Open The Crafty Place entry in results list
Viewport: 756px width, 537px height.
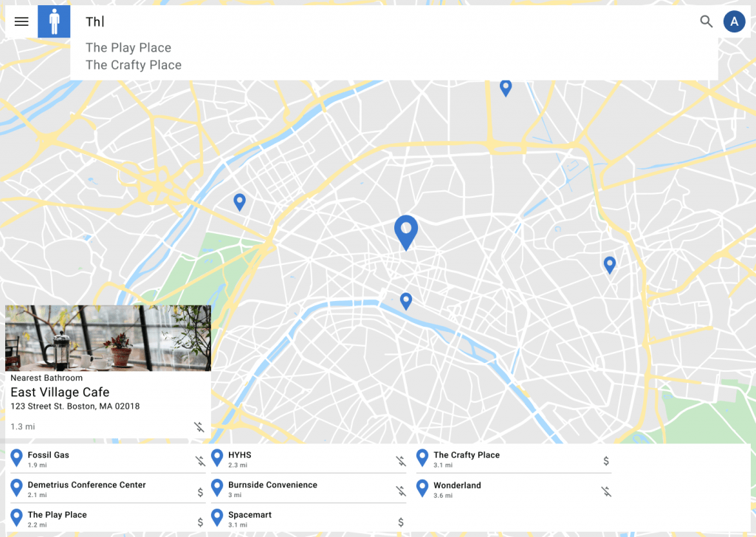click(466, 455)
